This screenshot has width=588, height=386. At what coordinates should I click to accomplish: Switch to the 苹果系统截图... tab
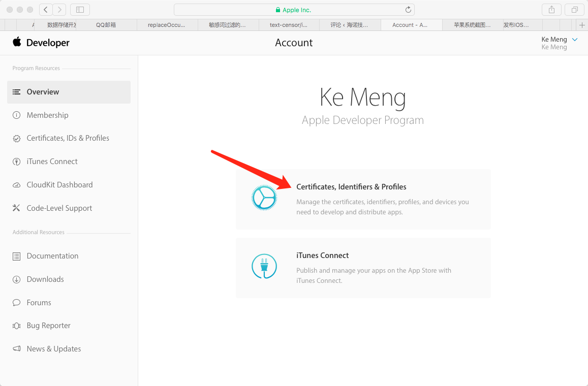pyautogui.click(x=472, y=25)
